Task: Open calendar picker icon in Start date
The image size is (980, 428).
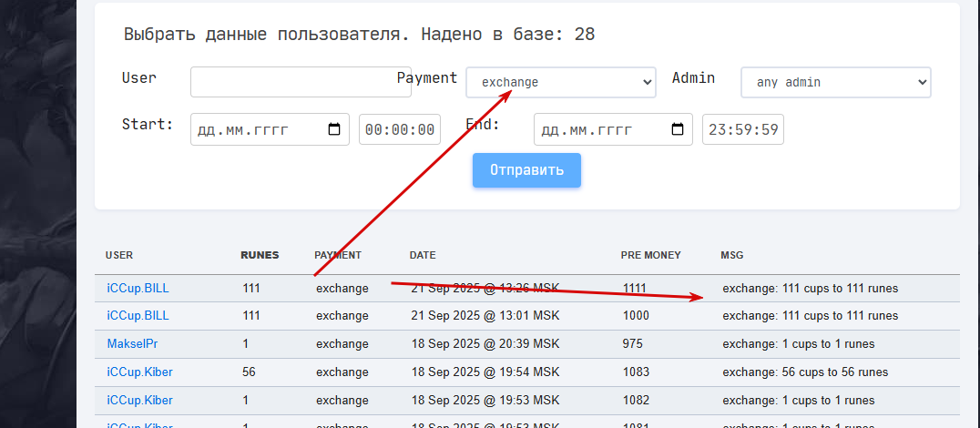Action: tap(333, 129)
